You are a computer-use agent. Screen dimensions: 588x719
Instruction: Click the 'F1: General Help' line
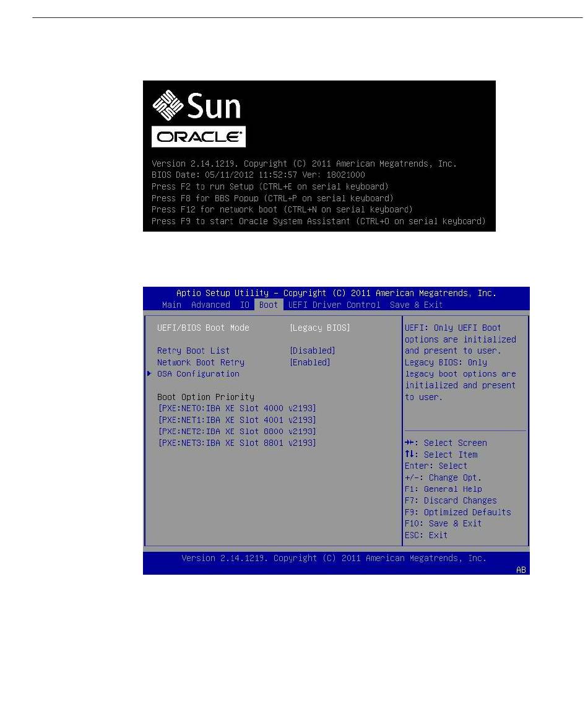(x=443, y=489)
